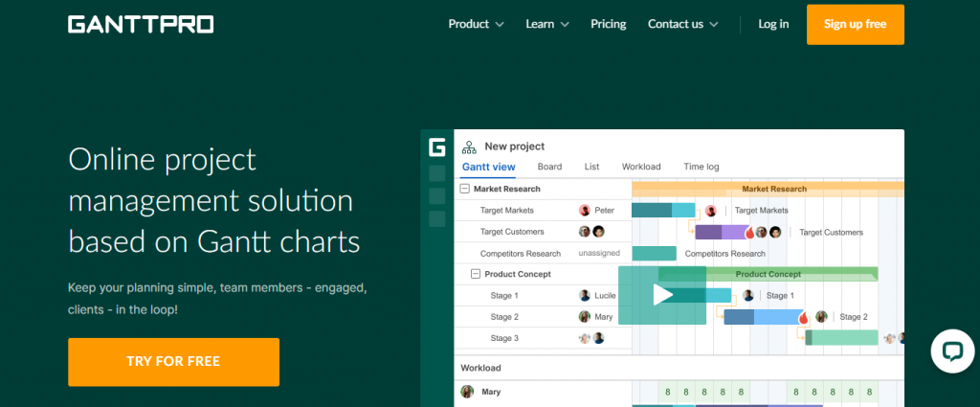This screenshot has height=407, width=980.
Task: Open the Pricing page
Action: coord(608,24)
